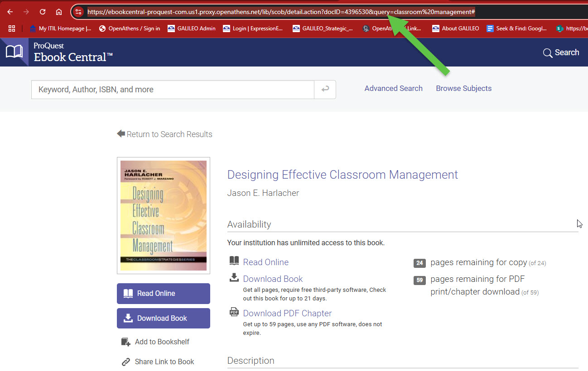Image resolution: width=588 pixels, height=371 pixels.
Task: Click the Description heading
Action: 251,361
